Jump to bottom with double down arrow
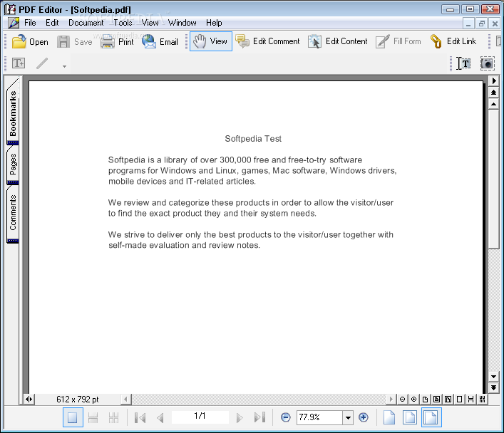This screenshot has width=504, height=433. tap(494, 387)
